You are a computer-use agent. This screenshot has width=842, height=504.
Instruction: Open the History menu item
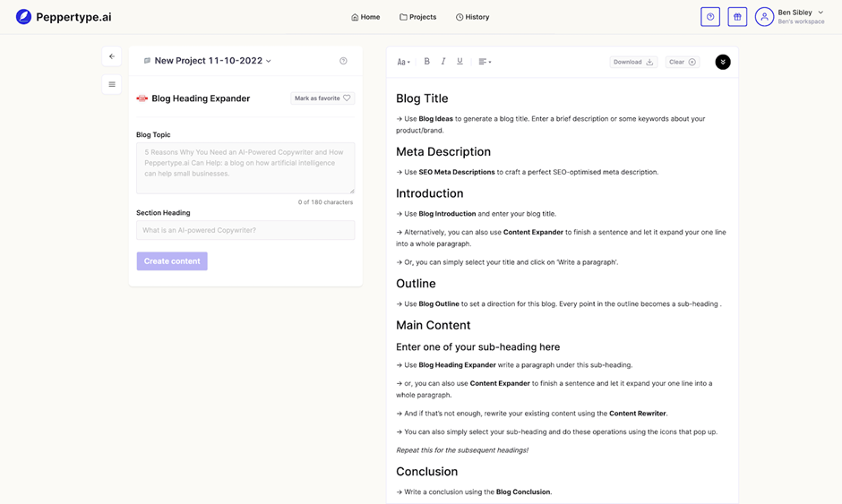click(x=472, y=17)
